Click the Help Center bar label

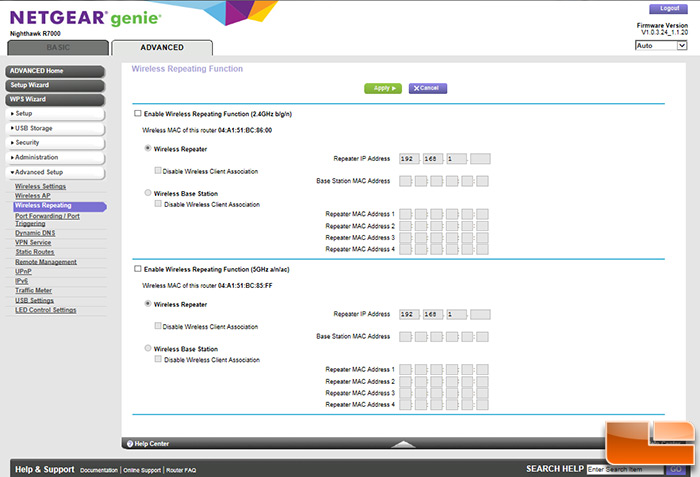pyautogui.click(x=152, y=444)
